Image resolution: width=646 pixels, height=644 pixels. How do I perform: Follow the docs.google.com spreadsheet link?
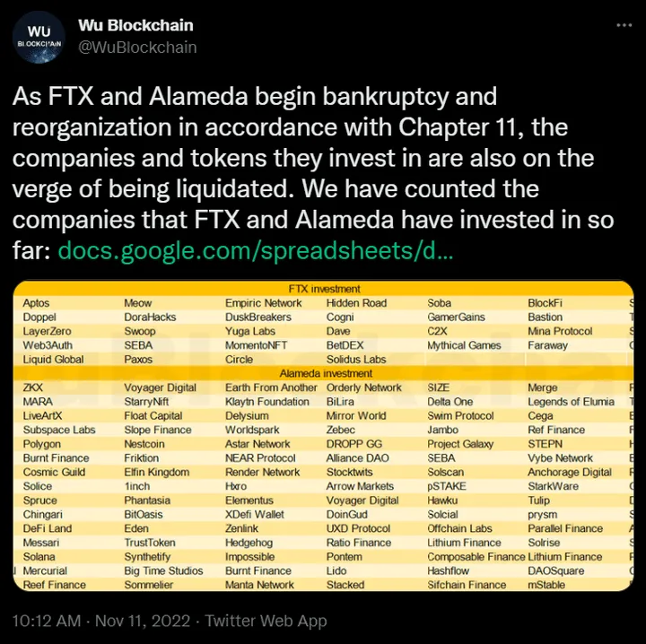click(x=256, y=251)
